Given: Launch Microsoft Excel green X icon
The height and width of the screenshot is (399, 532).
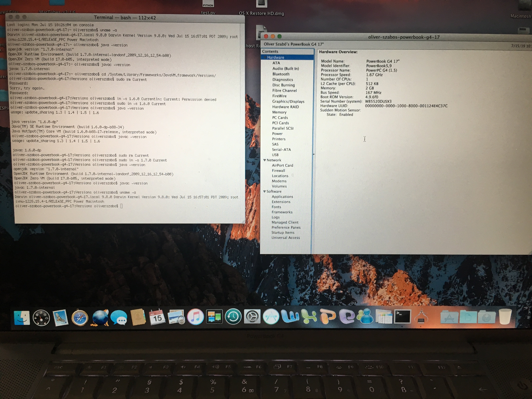Looking at the screenshot, I should click(309, 316).
